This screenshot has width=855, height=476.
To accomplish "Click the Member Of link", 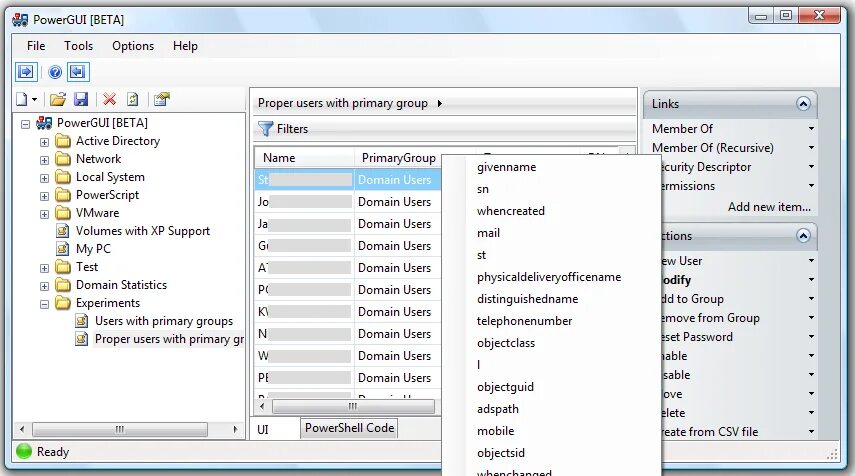I will (682, 129).
